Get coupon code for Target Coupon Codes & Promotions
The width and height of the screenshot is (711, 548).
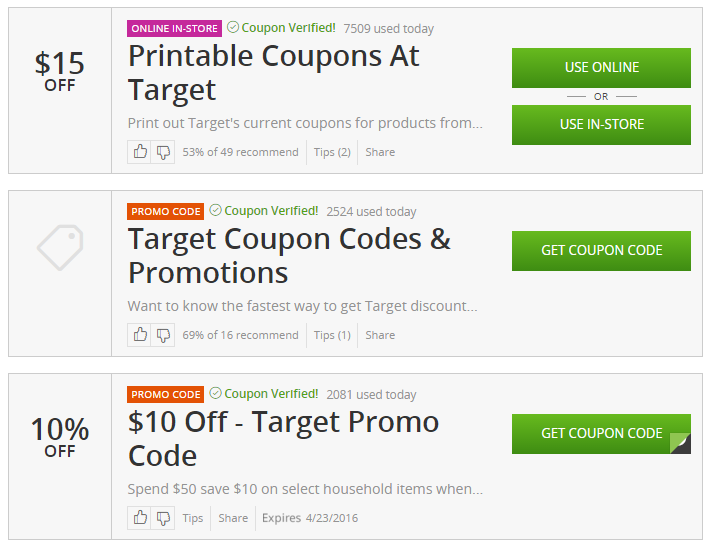tap(601, 250)
